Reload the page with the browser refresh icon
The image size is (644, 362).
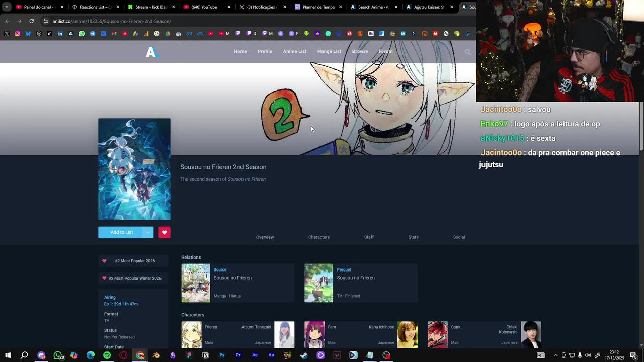click(x=31, y=21)
